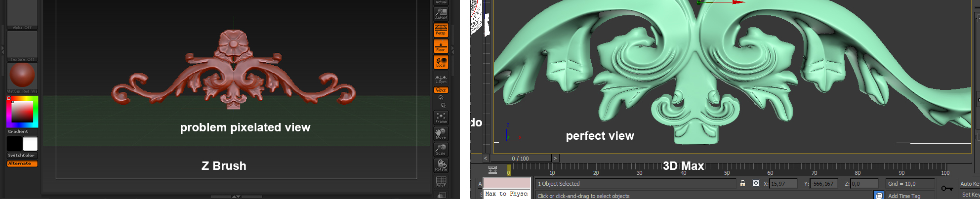Viewport: 980px width, 199px height.
Task: Toggle the Alternate button
Action: point(22,163)
